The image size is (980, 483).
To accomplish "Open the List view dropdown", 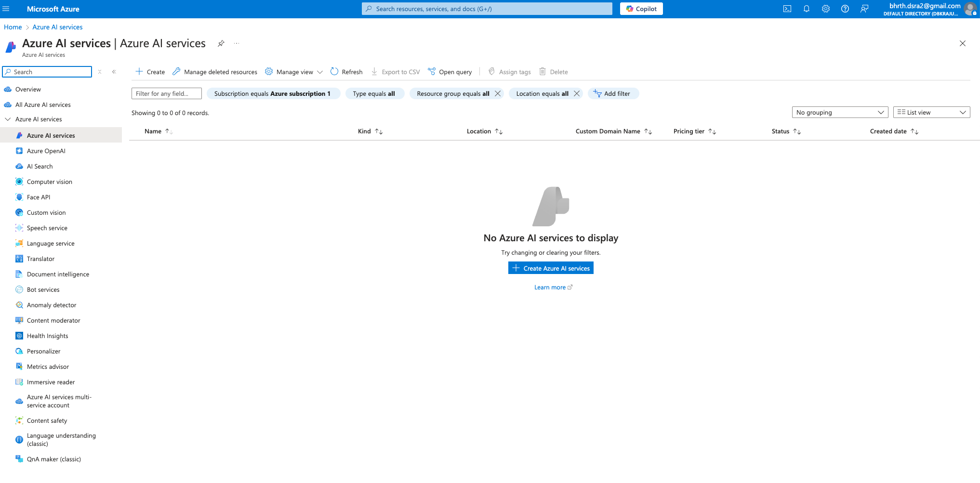I will click(x=931, y=112).
